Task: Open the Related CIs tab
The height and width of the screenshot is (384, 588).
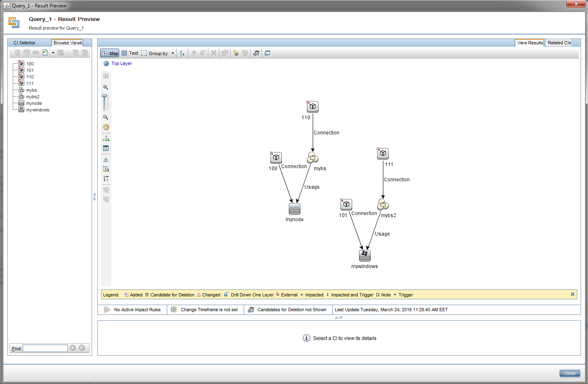Action: pyautogui.click(x=559, y=43)
